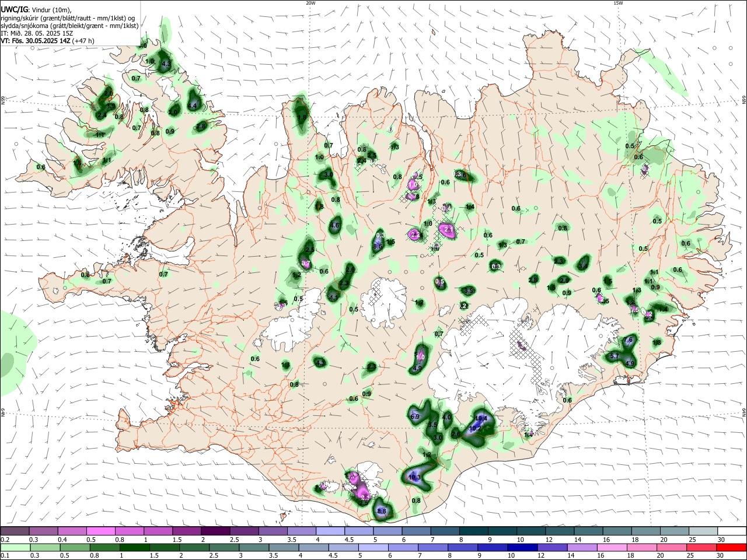Click bottom legend swatch between 0.1 and 0.3
Image resolution: width=747 pixels, height=560 pixels.
click(x=15, y=548)
